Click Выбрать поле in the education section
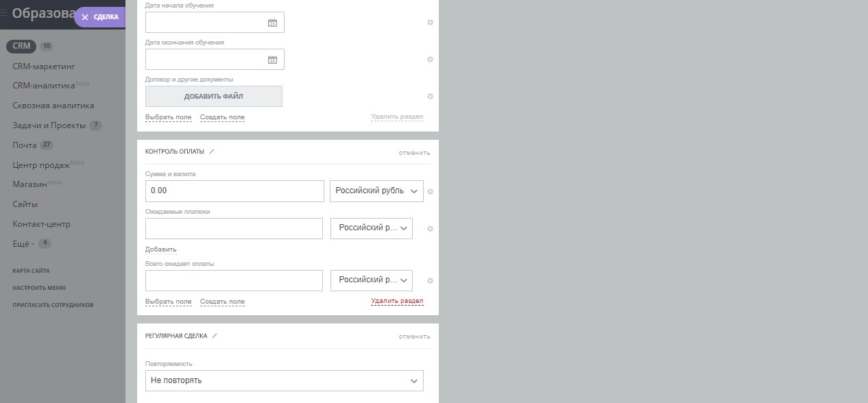The width and height of the screenshot is (868, 403). [x=169, y=117]
